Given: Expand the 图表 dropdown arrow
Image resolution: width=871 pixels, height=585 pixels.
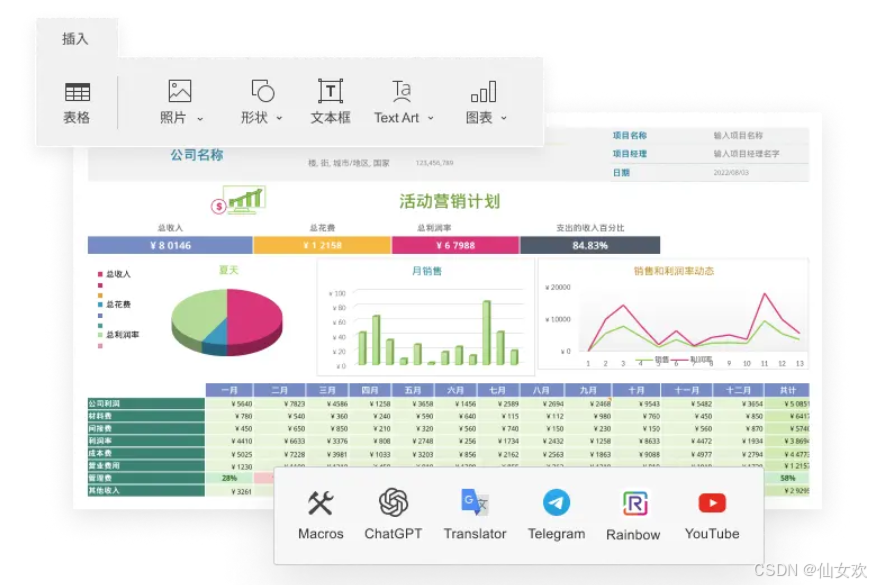Looking at the screenshot, I should click(x=504, y=118).
